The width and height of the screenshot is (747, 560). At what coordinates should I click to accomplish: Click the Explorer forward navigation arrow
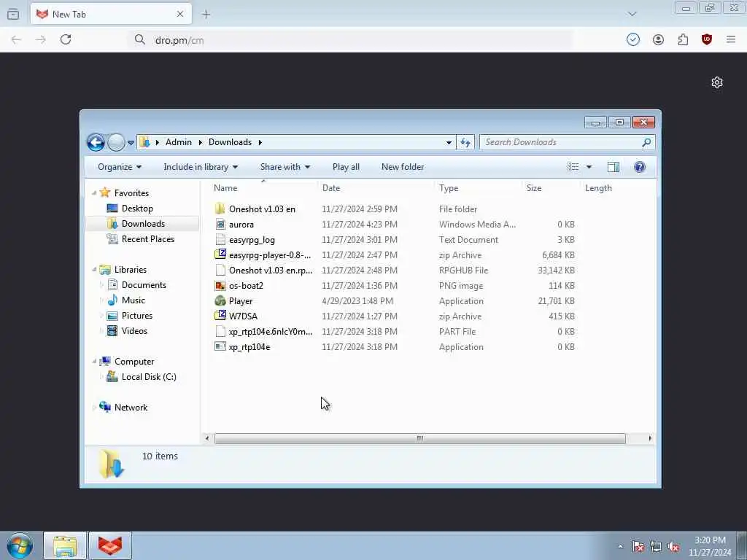coord(116,142)
